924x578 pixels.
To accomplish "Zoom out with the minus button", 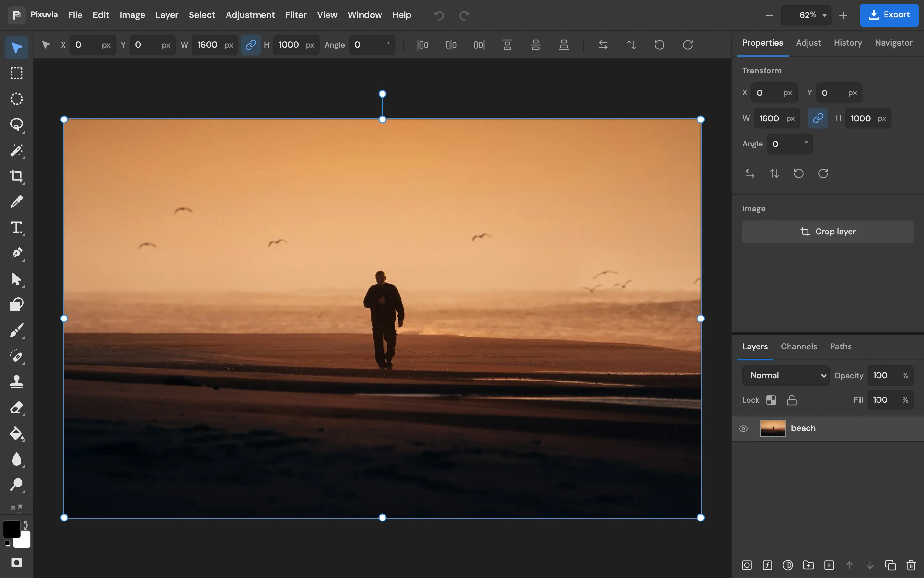I will point(769,15).
